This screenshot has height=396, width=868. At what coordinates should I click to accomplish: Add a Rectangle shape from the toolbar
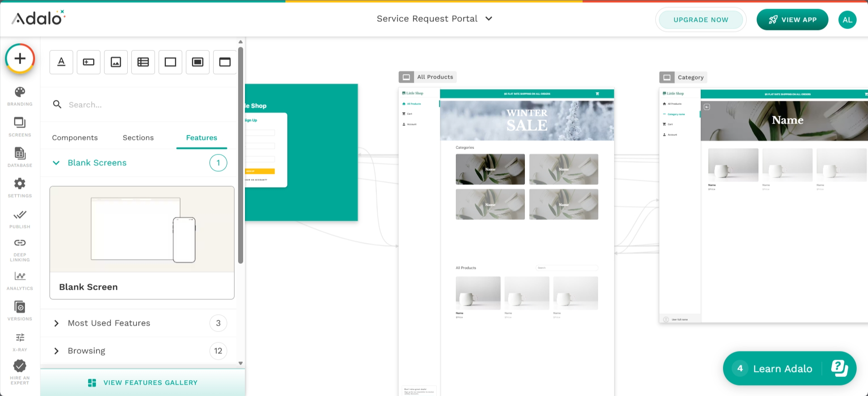[170, 62]
